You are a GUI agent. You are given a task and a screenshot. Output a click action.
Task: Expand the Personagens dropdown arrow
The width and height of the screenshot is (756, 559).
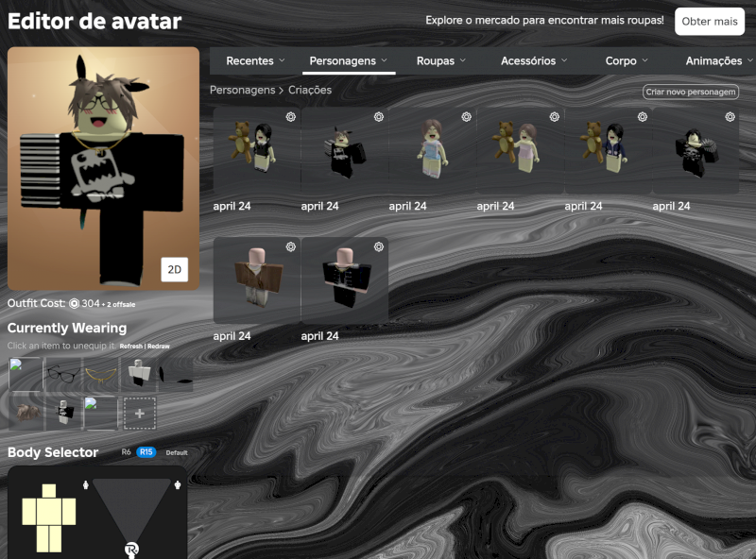385,60
